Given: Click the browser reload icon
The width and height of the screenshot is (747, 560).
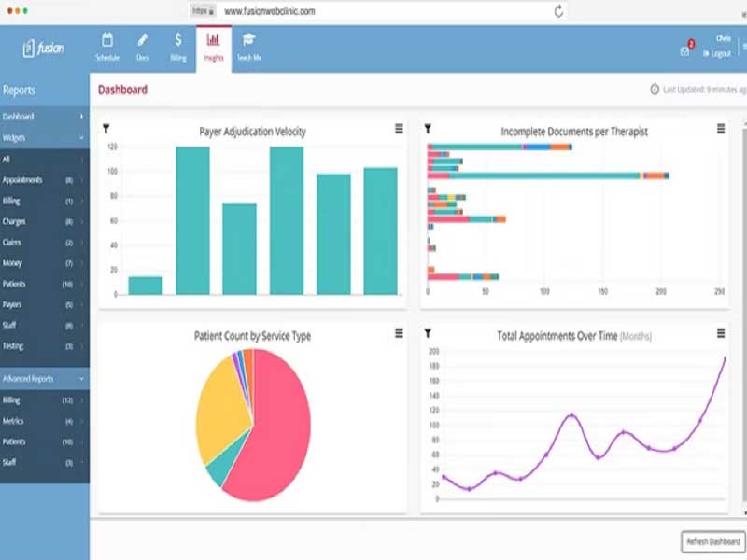Looking at the screenshot, I should pos(558,11).
